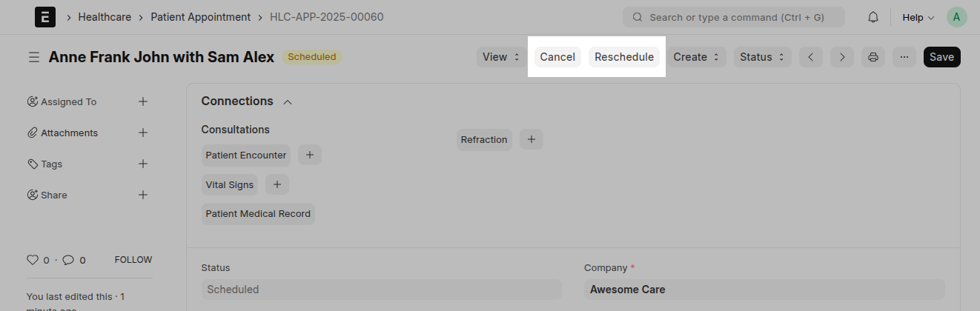Like this document with heart icon

pyautogui.click(x=32, y=260)
